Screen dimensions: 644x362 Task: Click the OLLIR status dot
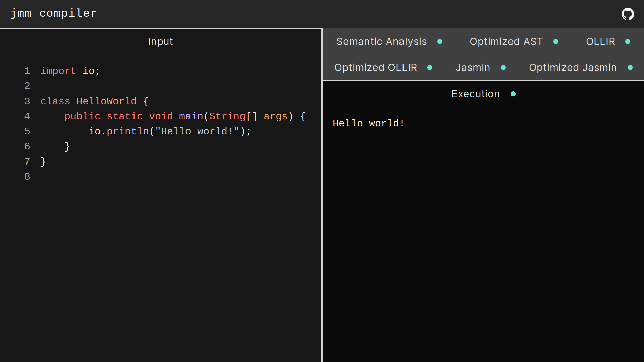(628, 42)
